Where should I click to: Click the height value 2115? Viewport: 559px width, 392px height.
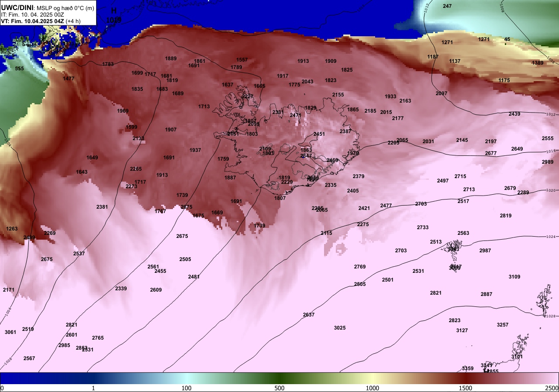tap(327, 233)
